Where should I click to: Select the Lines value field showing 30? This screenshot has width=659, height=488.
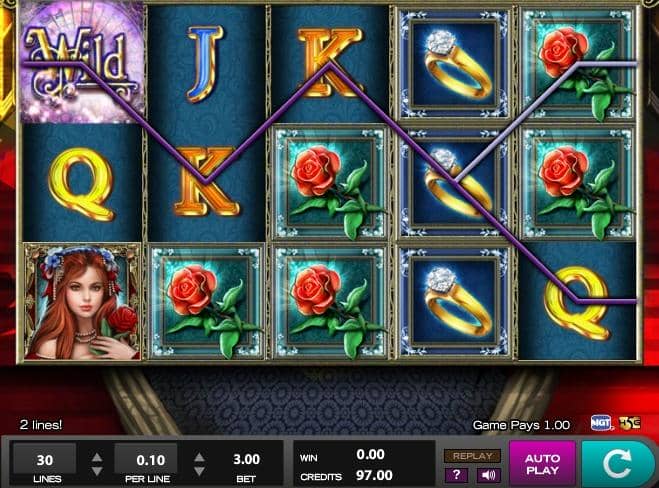(x=45, y=459)
